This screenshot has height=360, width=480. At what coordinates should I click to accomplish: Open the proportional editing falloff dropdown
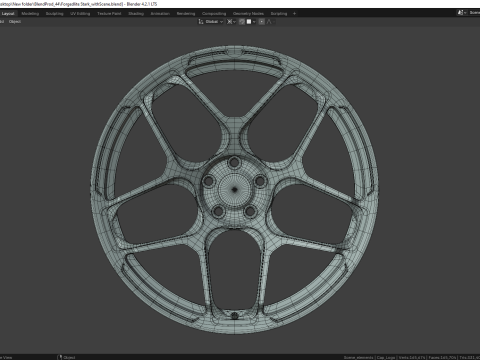[271, 22]
